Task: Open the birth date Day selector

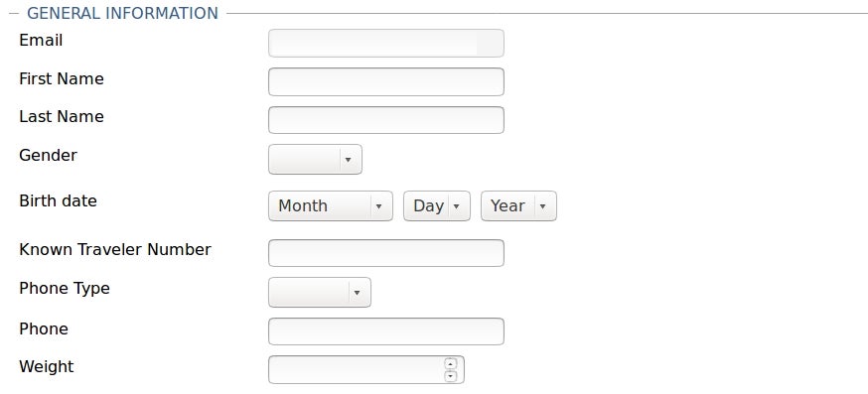Action: 437,205
